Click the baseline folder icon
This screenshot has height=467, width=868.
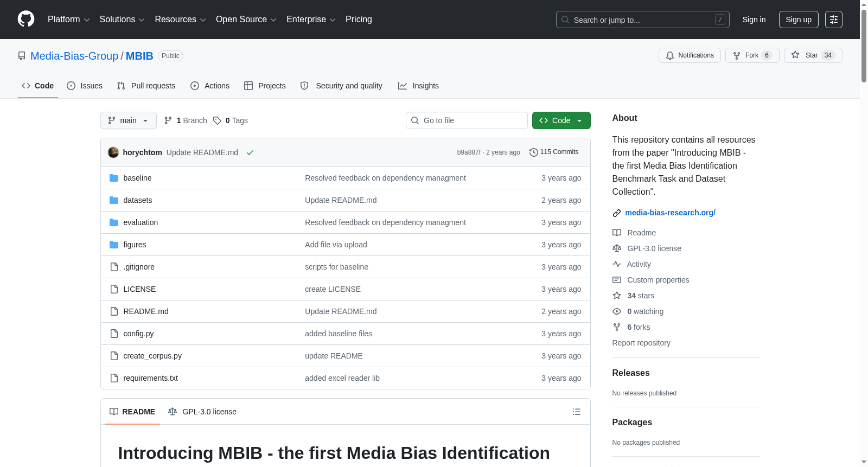click(114, 178)
